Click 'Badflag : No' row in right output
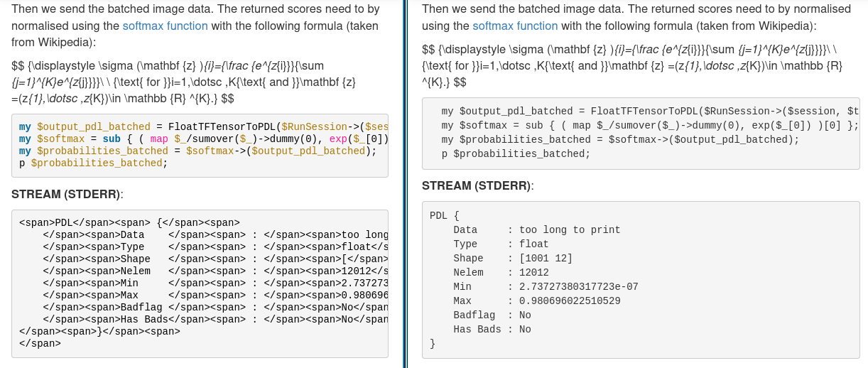The height and width of the screenshot is (368, 868). 492,315
